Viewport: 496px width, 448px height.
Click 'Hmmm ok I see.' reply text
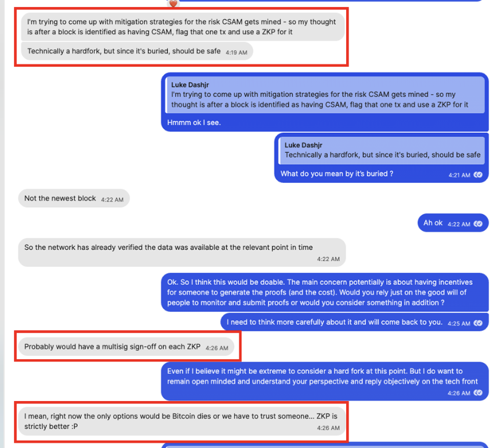194,122
